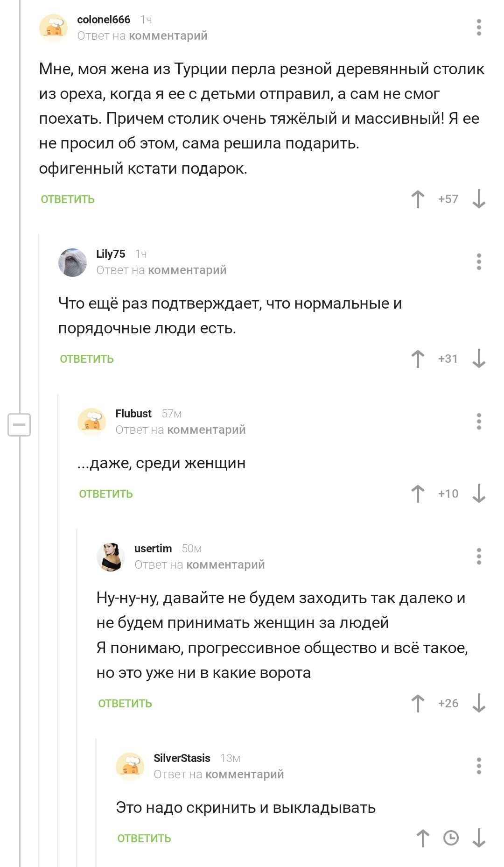Downvote SilverStasis's comment
The height and width of the screenshot is (867, 504).
tap(479, 839)
